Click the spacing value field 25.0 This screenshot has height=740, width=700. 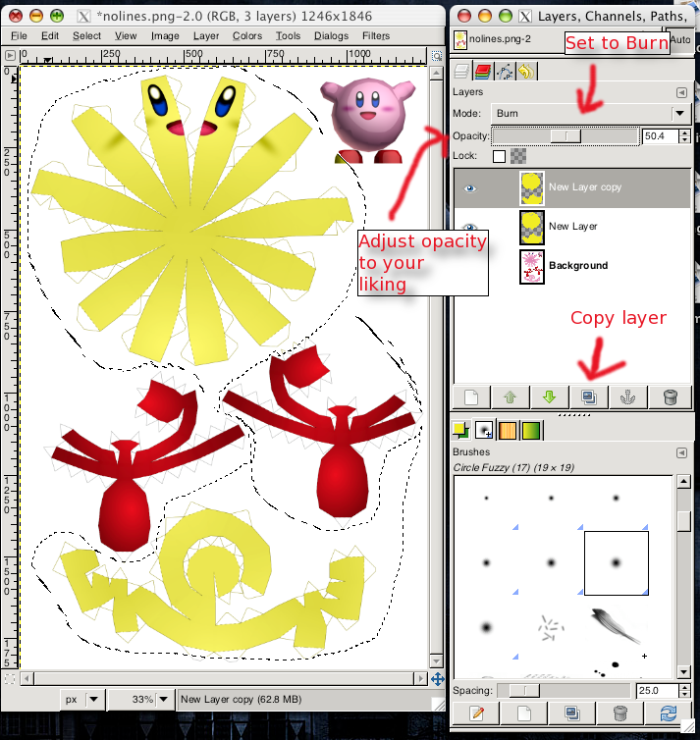point(658,691)
